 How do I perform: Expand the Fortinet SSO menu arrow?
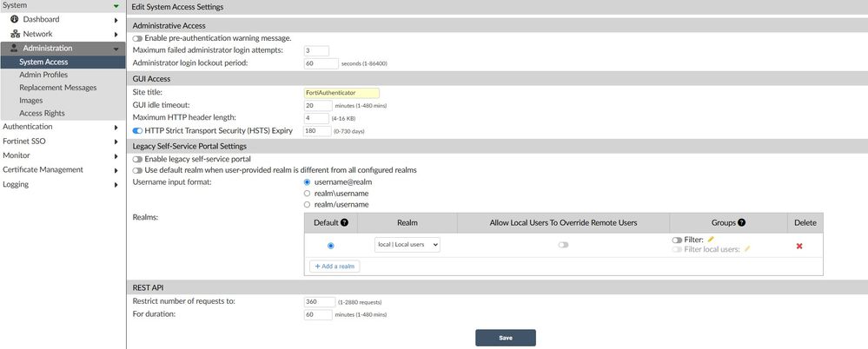click(116, 142)
